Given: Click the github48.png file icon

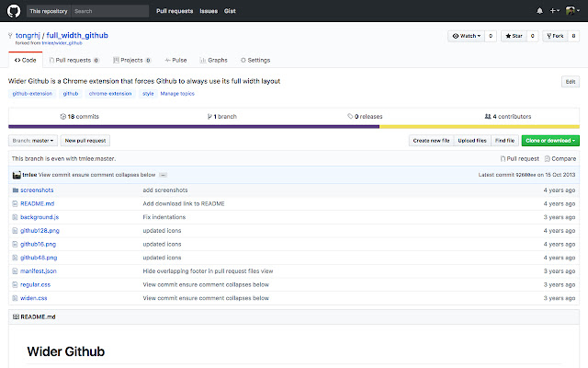Looking at the screenshot, I should (x=15, y=258).
